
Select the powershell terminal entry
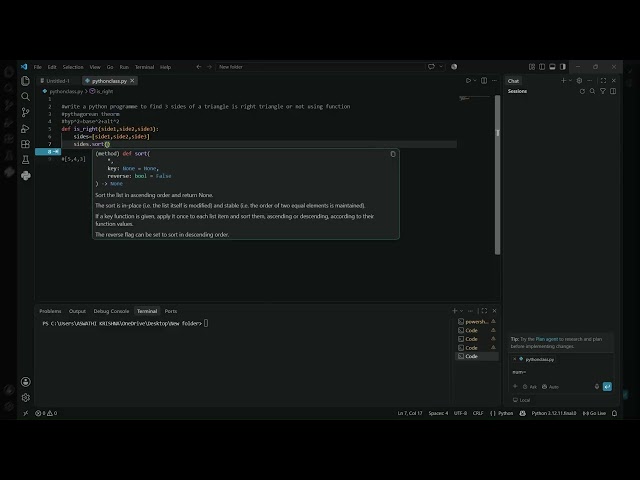coord(476,322)
